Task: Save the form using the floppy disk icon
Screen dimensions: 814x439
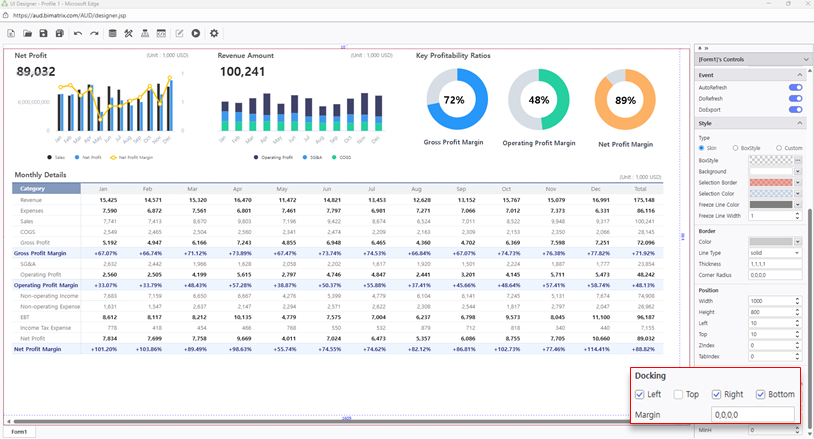Action: tap(45, 34)
